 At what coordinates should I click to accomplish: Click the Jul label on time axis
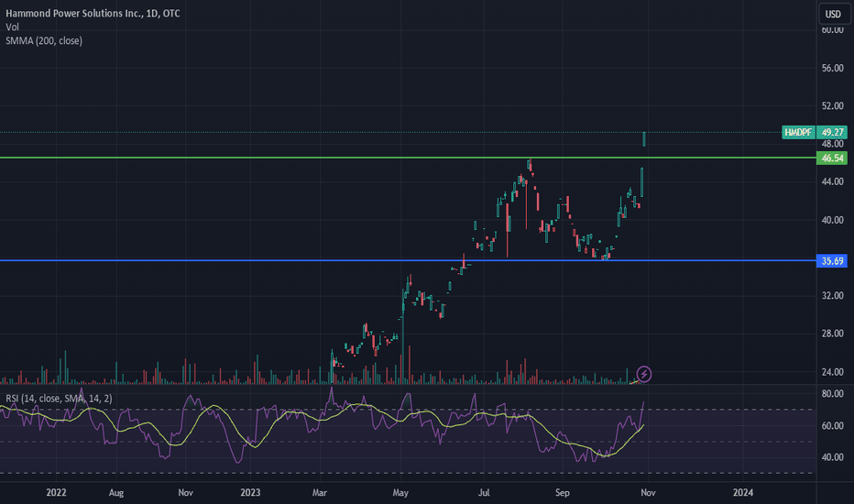[x=484, y=493]
